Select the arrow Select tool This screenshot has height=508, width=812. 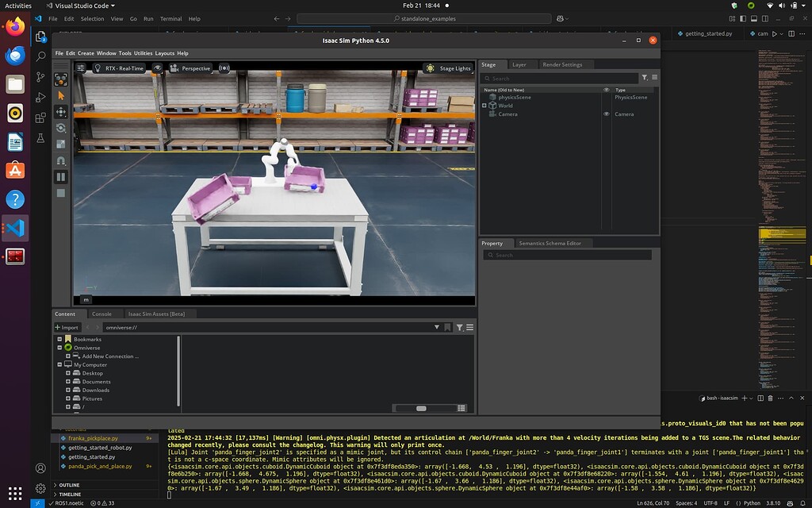click(62, 94)
